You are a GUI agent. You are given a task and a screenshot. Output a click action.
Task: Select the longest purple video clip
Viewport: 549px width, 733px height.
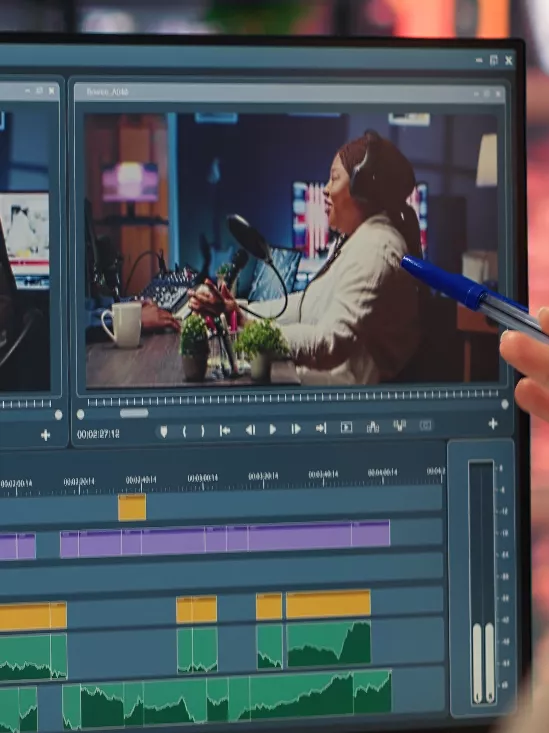300,538
